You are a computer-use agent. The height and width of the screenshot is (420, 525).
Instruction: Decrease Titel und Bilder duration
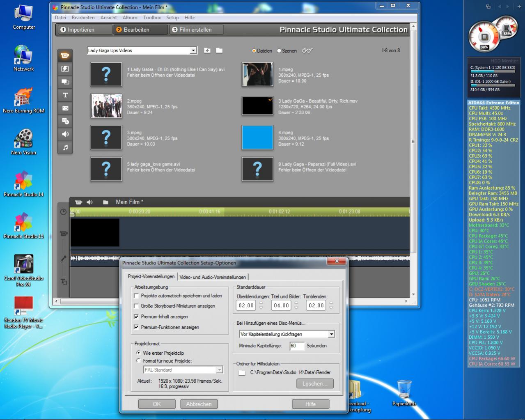click(296, 308)
